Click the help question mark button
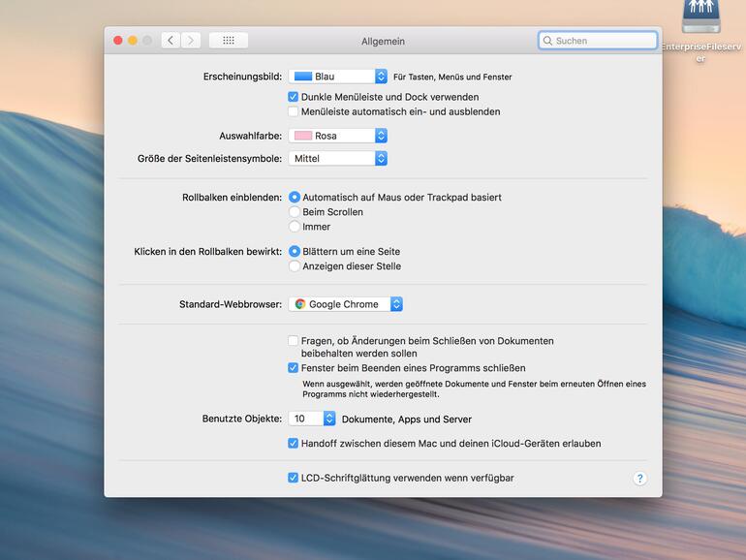 [639, 479]
